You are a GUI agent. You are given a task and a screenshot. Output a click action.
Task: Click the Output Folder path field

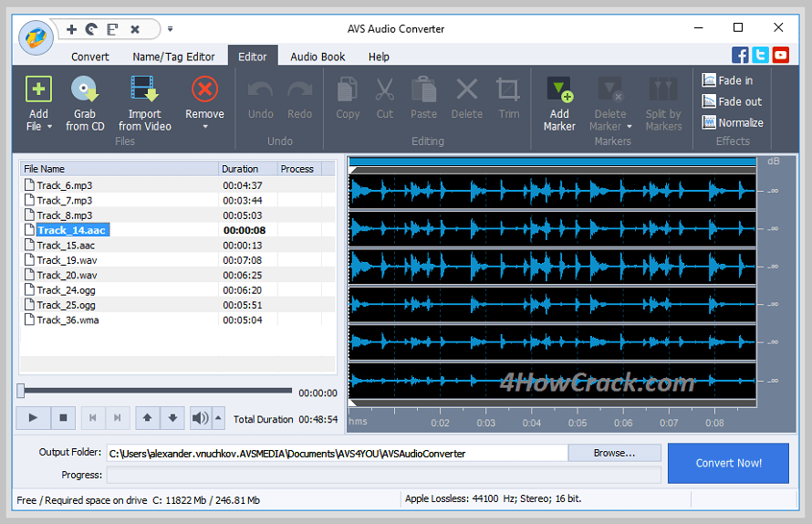click(x=338, y=454)
